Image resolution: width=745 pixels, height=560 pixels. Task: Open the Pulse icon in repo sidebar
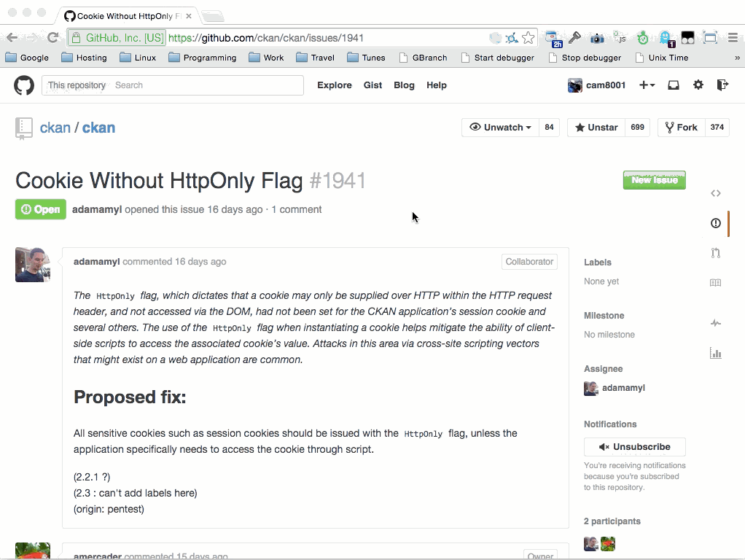tap(716, 323)
